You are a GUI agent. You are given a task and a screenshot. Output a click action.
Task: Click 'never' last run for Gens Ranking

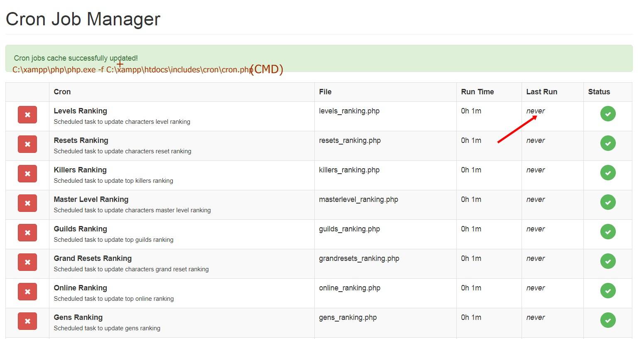536,317
